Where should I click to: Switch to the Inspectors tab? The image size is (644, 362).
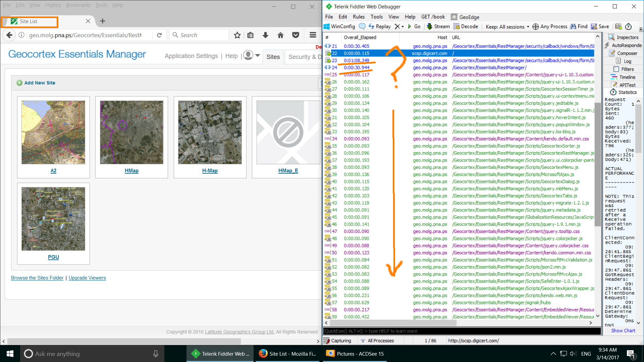pyautogui.click(x=623, y=37)
